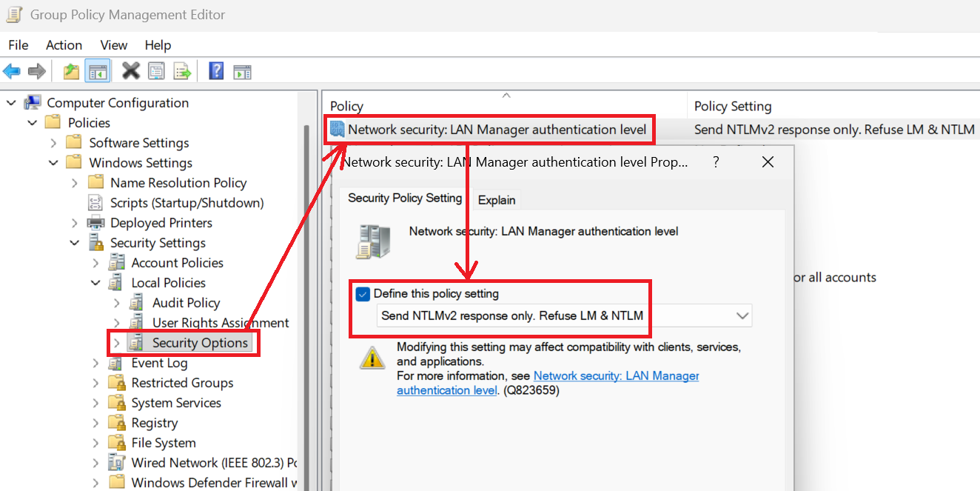980x491 pixels.
Task: Click the Help question mark icon
Action: pos(215,70)
